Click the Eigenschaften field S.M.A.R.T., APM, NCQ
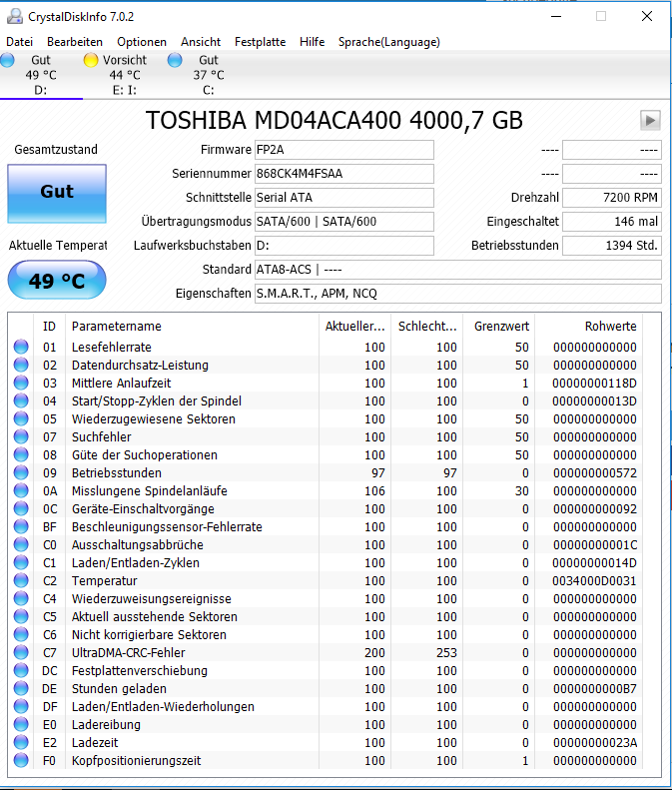 pos(458,294)
